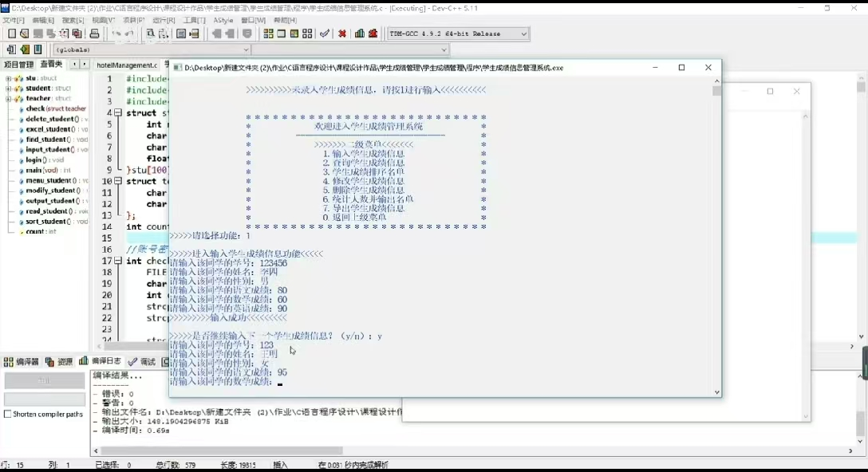Click the console window vertical scrollbar
This screenshot has width=868, height=472.
point(717,239)
